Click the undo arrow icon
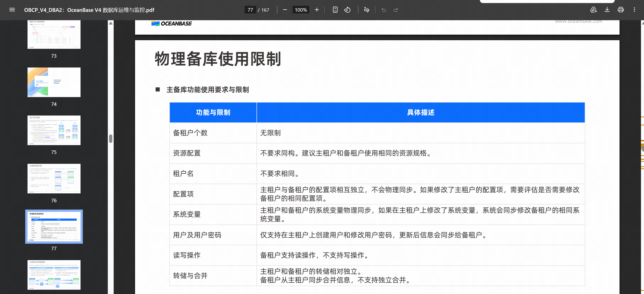This screenshot has height=294, width=644. point(383,10)
